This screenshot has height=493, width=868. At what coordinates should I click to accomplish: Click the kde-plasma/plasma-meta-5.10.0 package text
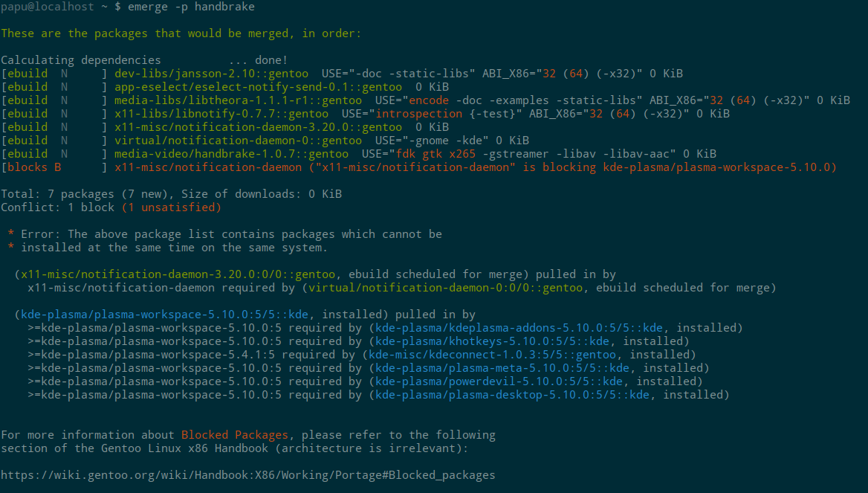502,368
